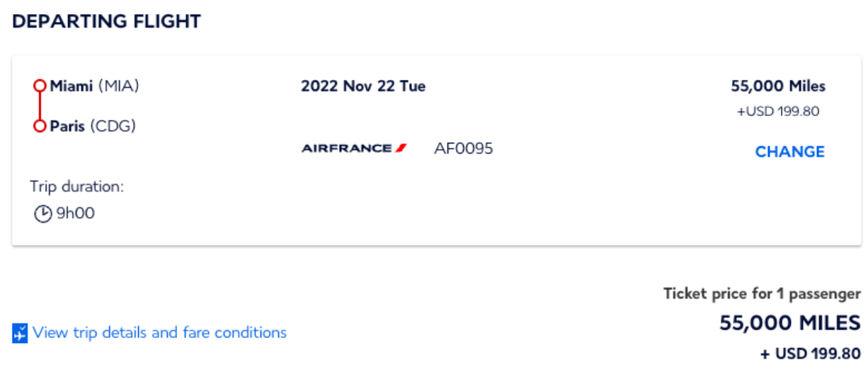Click the airplane icon beside View trip details
The height and width of the screenshot is (372, 868).
click(x=20, y=332)
